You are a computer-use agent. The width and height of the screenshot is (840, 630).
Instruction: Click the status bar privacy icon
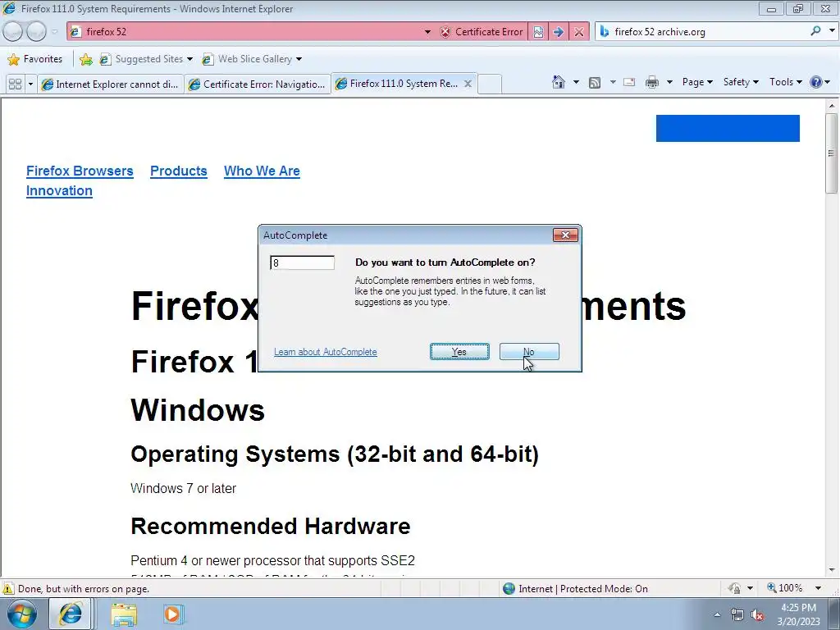[734, 588]
